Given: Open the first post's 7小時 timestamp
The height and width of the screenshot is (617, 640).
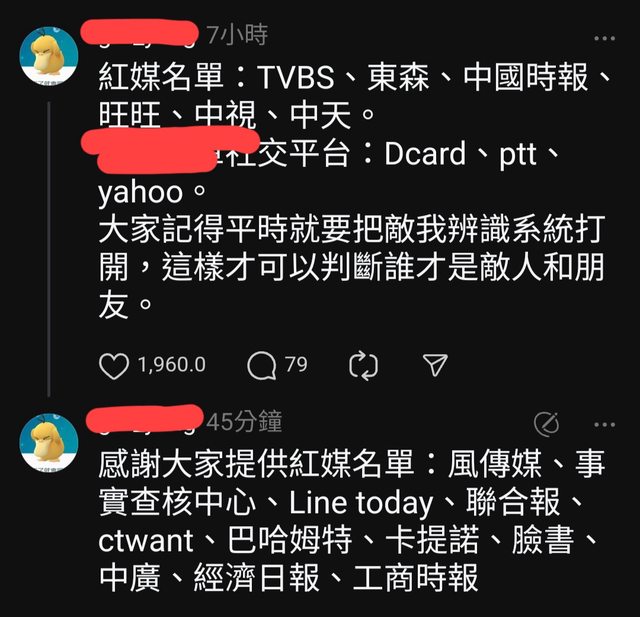Looking at the screenshot, I should point(238,35).
